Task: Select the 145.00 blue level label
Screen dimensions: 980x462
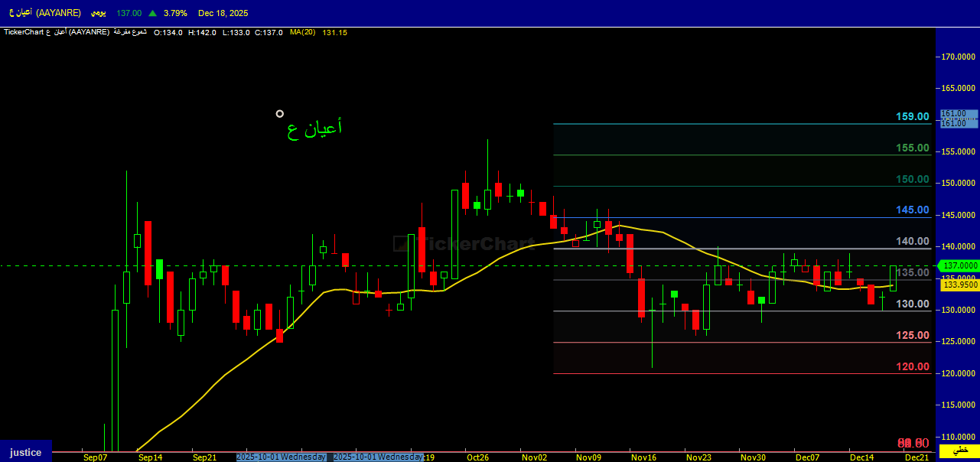Action: (x=913, y=210)
